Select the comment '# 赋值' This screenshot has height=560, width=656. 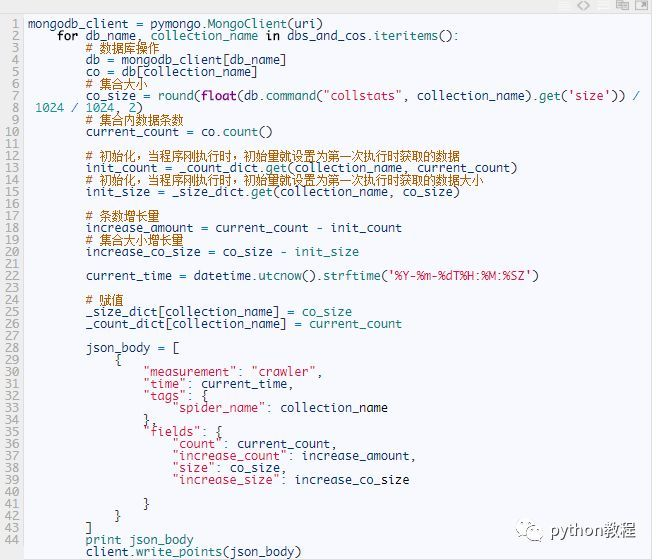pos(105,300)
